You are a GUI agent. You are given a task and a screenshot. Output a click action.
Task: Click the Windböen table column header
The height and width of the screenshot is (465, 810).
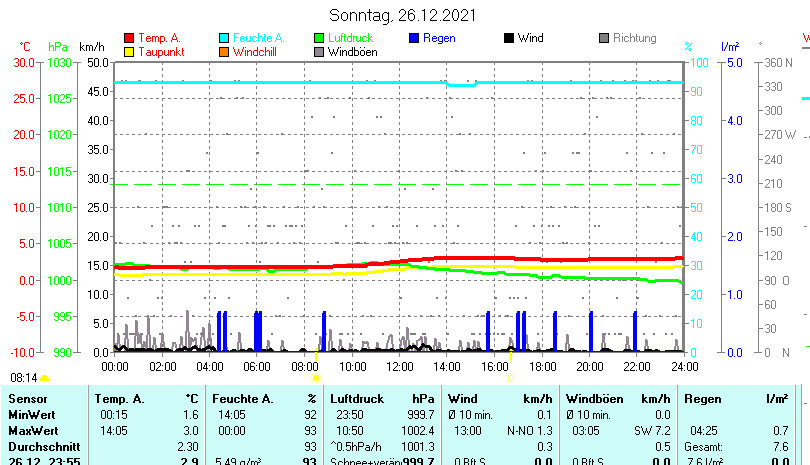click(x=597, y=399)
